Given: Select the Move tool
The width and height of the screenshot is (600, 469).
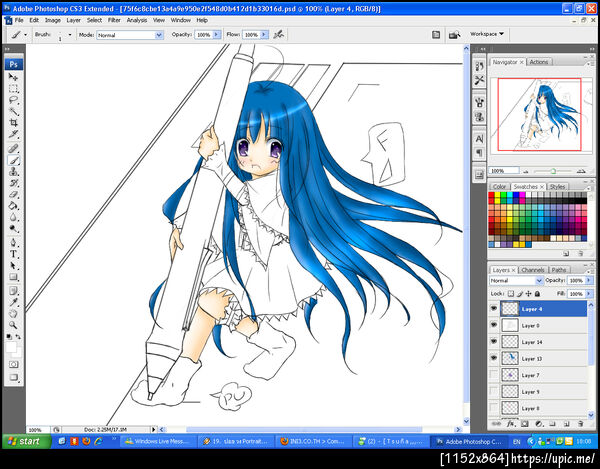Looking at the screenshot, I should (13, 77).
